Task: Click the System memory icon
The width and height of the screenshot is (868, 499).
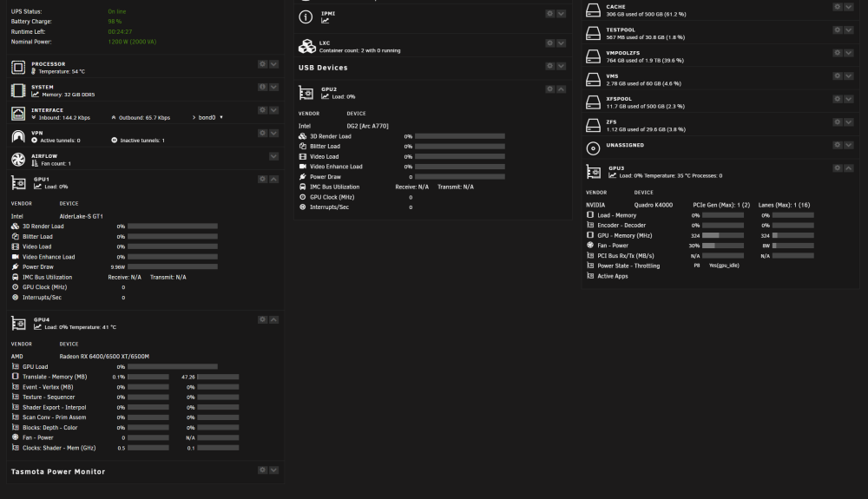Action: pyautogui.click(x=18, y=91)
